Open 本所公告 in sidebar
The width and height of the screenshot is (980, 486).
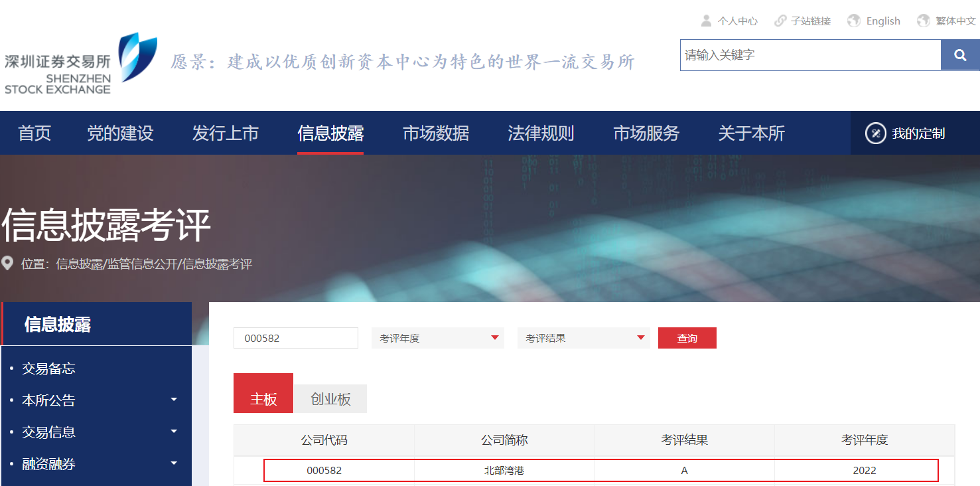click(x=48, y=400)
